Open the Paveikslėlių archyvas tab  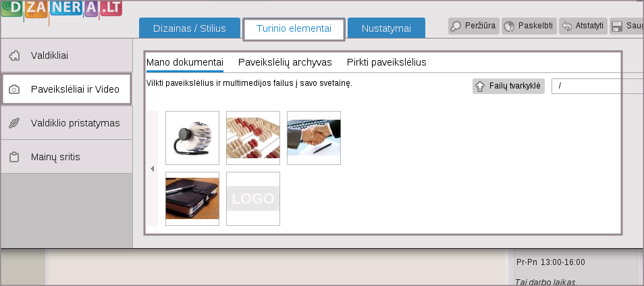[285, 62]
